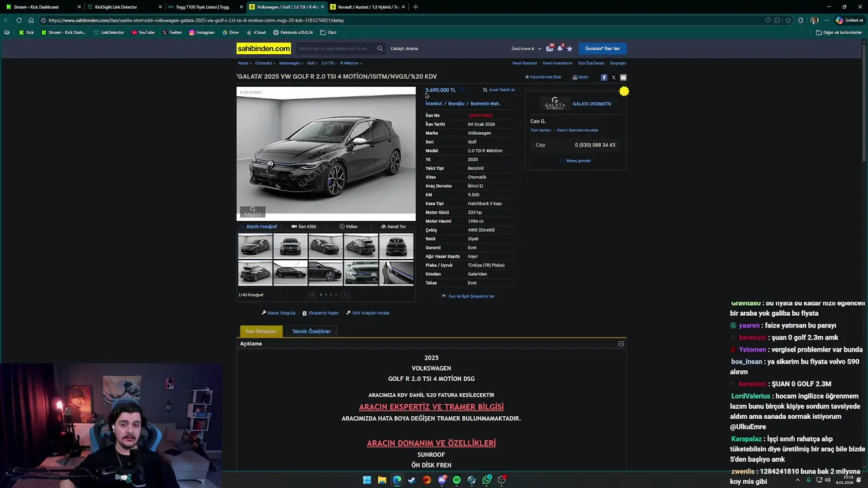The image size is (868, 488).
Task: Open a new browser tab
Action: pos(416,7)
